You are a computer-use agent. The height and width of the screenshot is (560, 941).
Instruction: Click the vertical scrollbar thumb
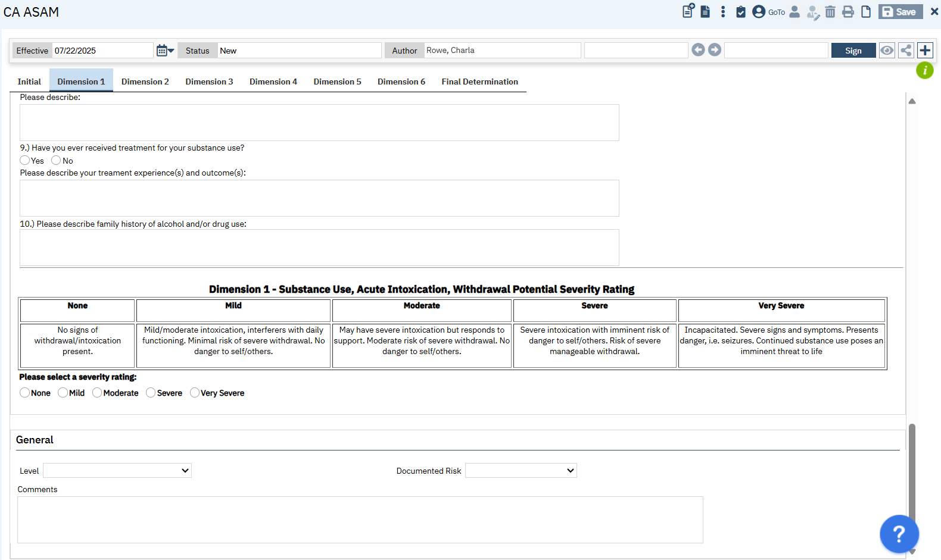tap(912, 470)
